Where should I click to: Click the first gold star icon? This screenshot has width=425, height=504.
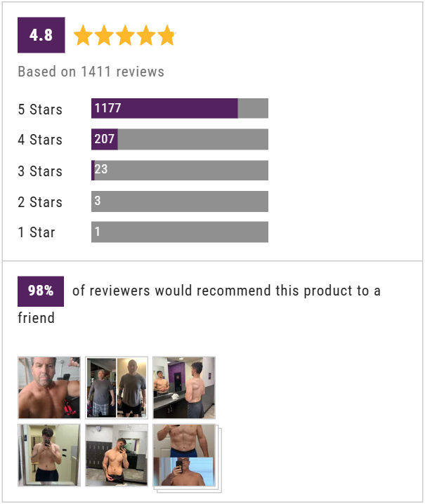pyautogui.click(x=84, y=35)
